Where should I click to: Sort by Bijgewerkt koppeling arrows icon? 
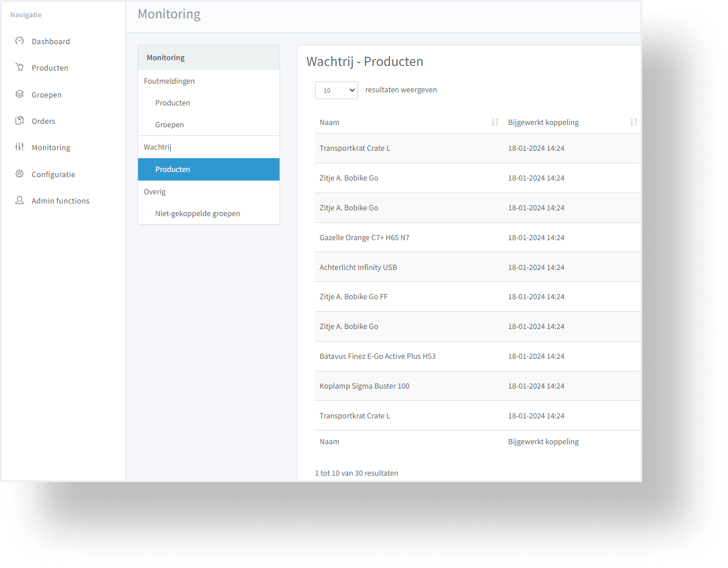tap(633, 122)
